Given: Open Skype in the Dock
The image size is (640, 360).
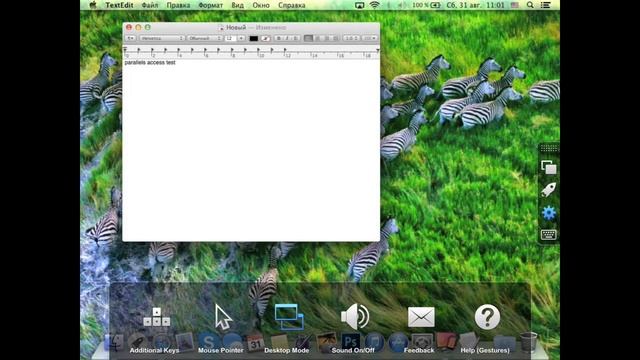Looking at the screenshot, I should pos(209,342).
